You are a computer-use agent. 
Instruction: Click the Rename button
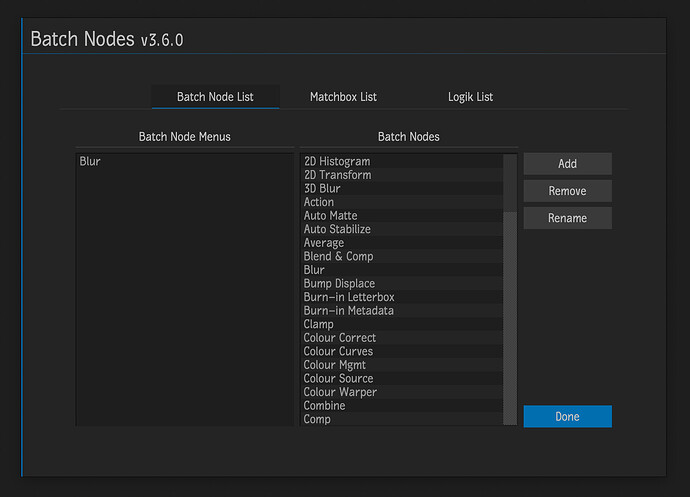pos(567,218)
